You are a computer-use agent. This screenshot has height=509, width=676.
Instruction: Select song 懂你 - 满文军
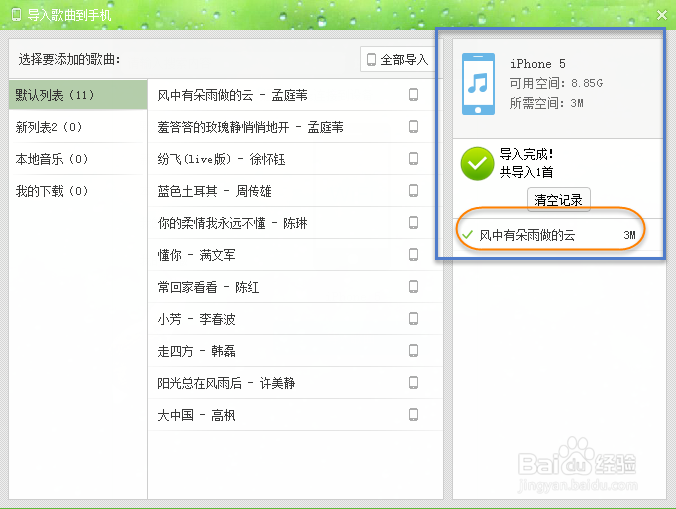[295, 255]
